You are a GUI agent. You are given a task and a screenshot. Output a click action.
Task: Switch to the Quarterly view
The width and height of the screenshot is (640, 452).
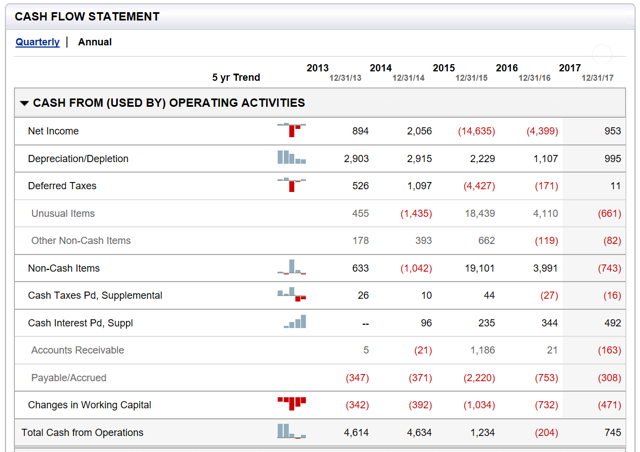pyautogui.click(x=37, y=42)
